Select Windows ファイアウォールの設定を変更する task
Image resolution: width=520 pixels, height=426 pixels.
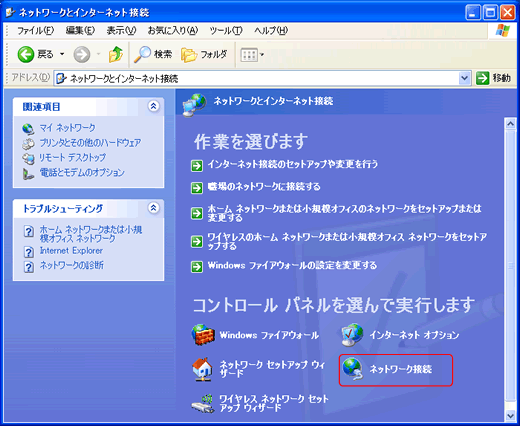tap(292, 265)
